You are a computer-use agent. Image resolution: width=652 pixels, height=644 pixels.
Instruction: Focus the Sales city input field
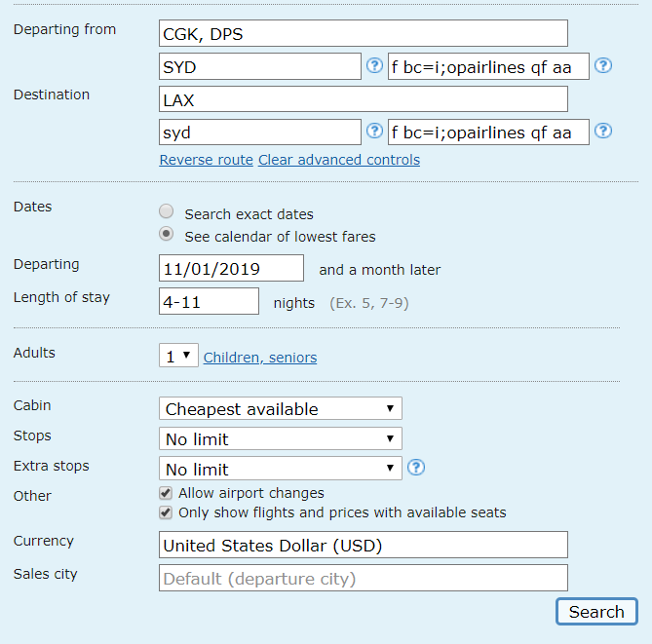click(x=363, y=578)
